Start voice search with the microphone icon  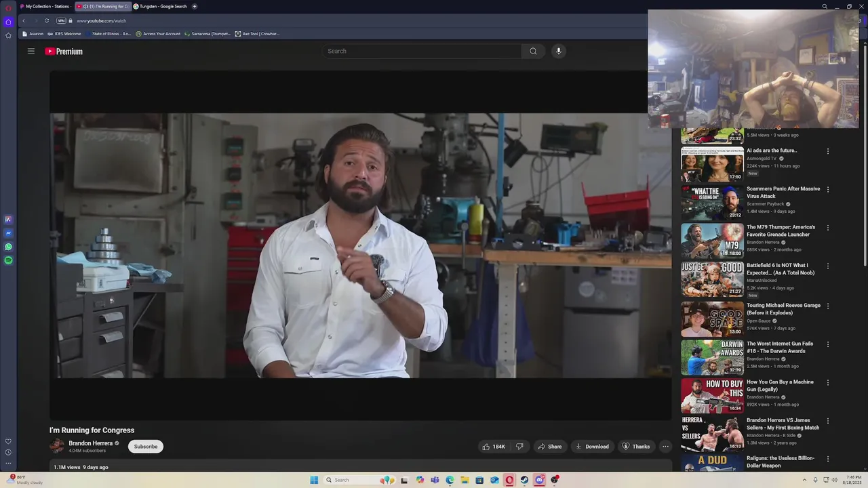[559, 51]
